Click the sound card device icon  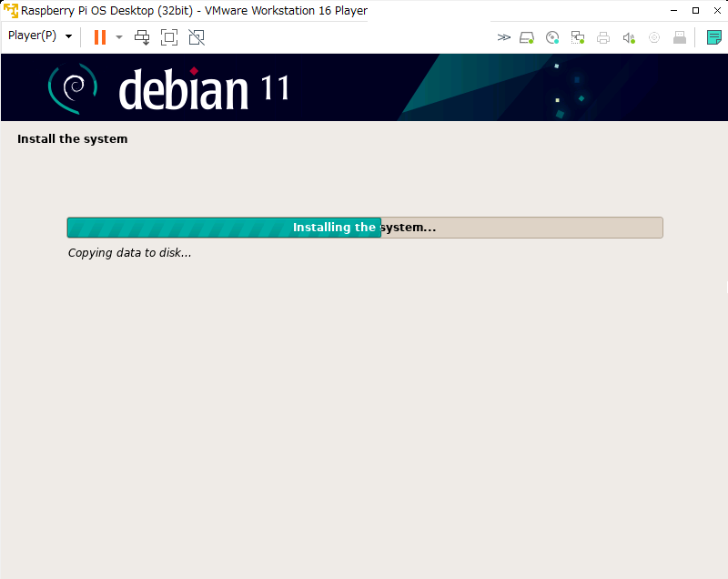coord(629,37)
